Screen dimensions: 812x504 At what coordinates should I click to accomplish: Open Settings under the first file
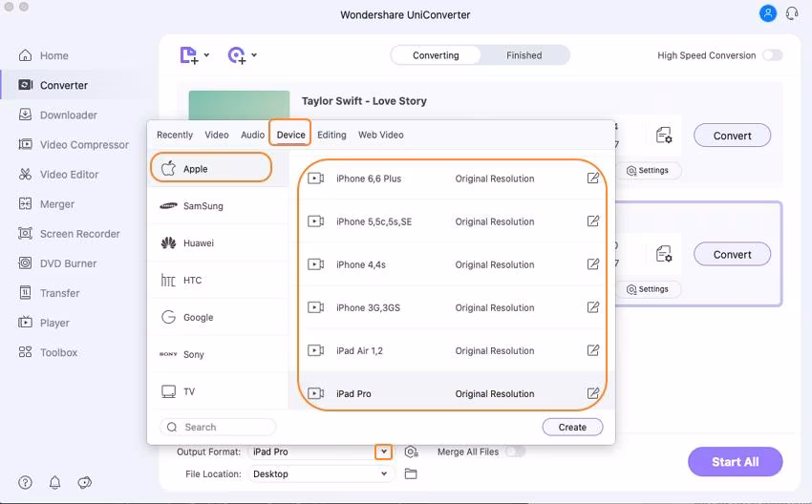pos(648,170)
